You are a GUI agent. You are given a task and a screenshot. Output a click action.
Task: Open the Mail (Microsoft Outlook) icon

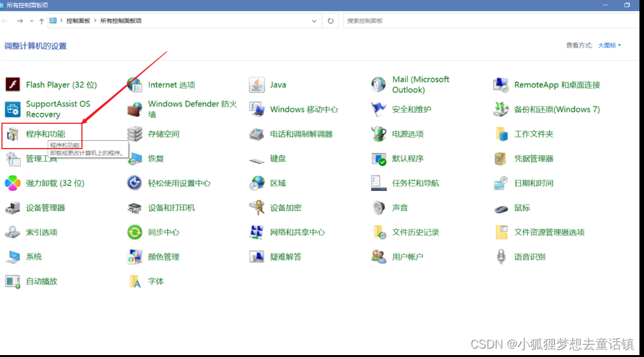379,84
